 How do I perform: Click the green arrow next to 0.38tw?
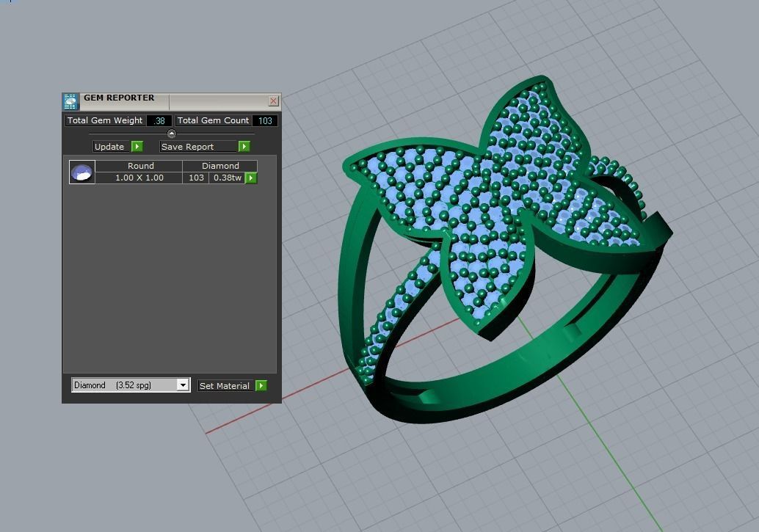click(x=251, y=178)
